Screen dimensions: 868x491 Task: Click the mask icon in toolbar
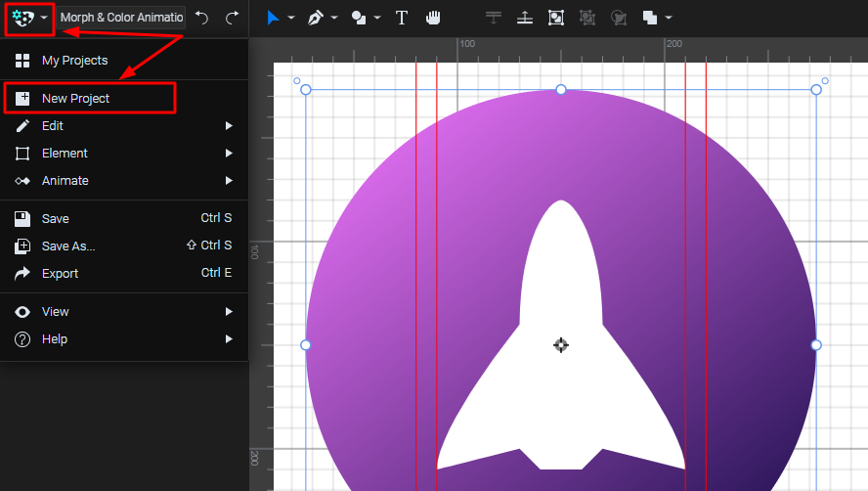619,18
